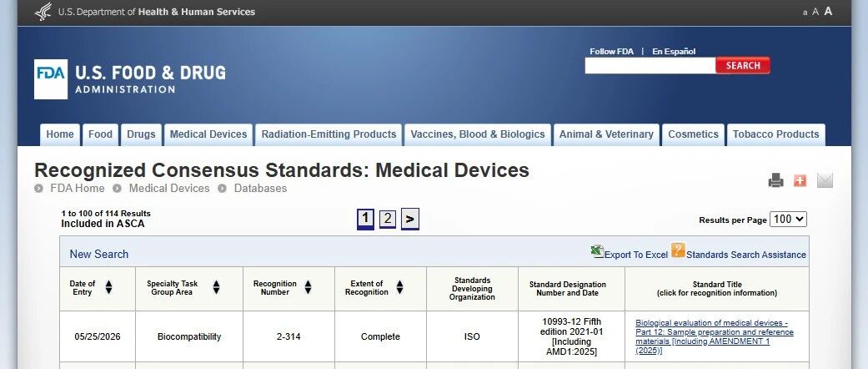
Task: Open the Vaccines, Blood & Biologics tab
Action: pos(478,134)
